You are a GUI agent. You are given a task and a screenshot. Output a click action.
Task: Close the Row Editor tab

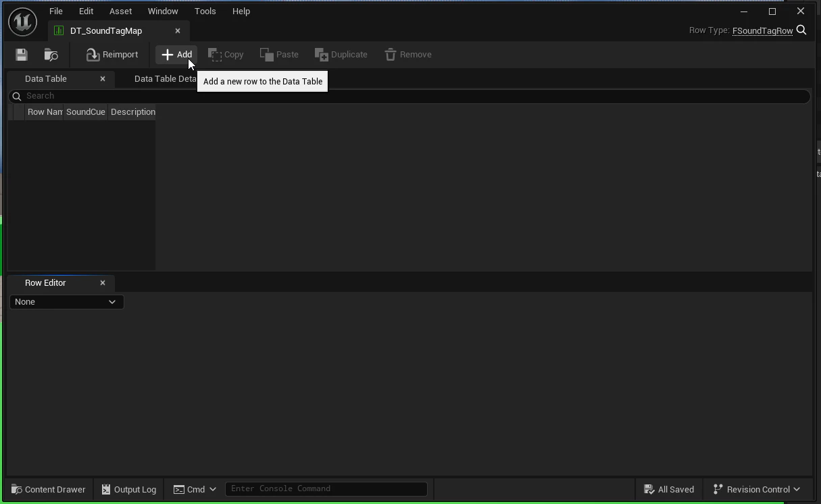pyautogui.click(x=103, y=283)
